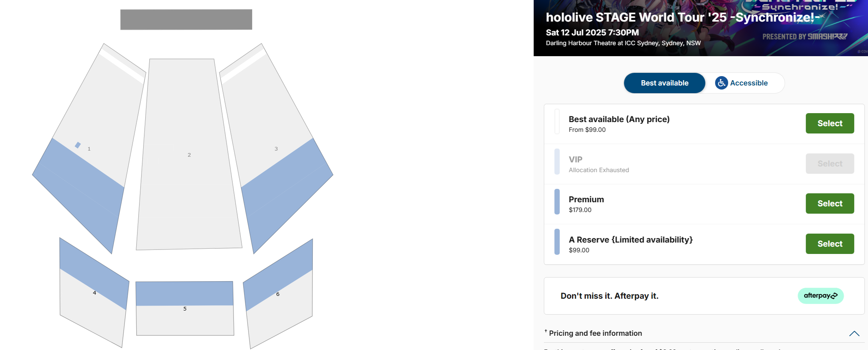Viewport: 868px width, 350px height.
Task: Click small blue seat marker in section 1
Action: (x=78, y=145)
